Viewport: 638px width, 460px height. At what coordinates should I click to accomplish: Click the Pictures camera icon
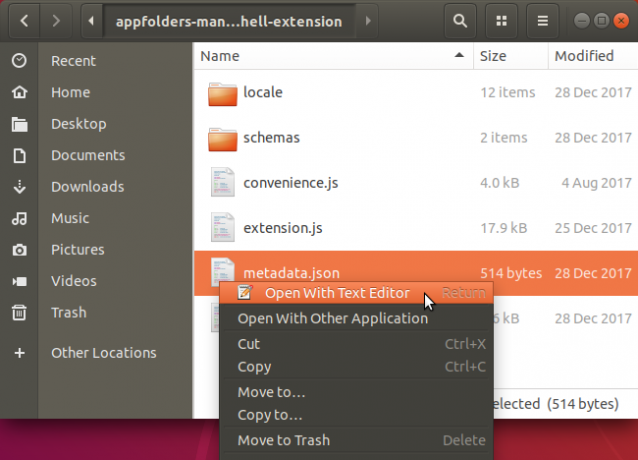tap(19, 250)
